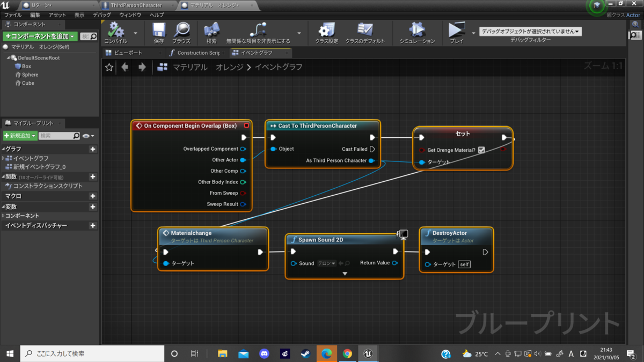Click the use-selected arrow on Sound pin
This screenshot has height=362, width=644.
341,263
